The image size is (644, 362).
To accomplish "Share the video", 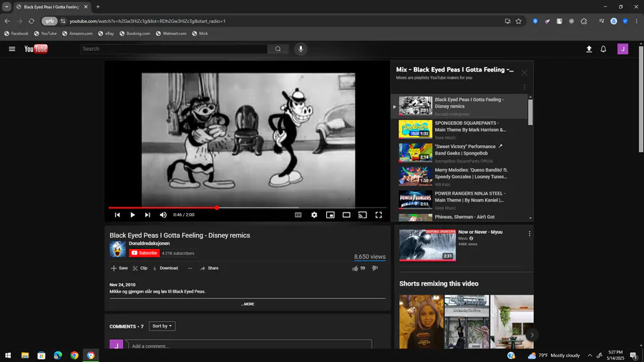I will (210, 268).
